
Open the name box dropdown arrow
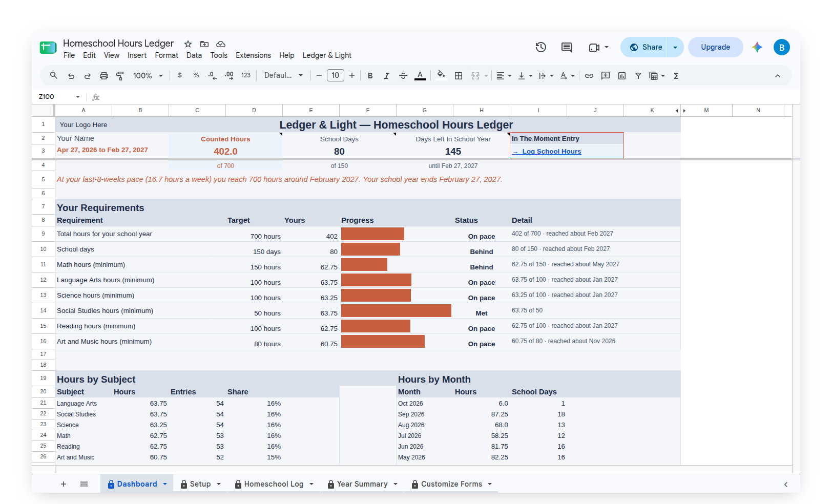pos(78,97)
